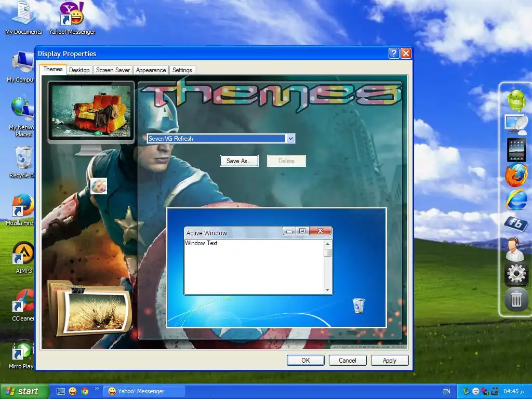The width and height of the screenshot is (532, 399).
Task: Click the photo folder image icon
Action: pos(90,308)
